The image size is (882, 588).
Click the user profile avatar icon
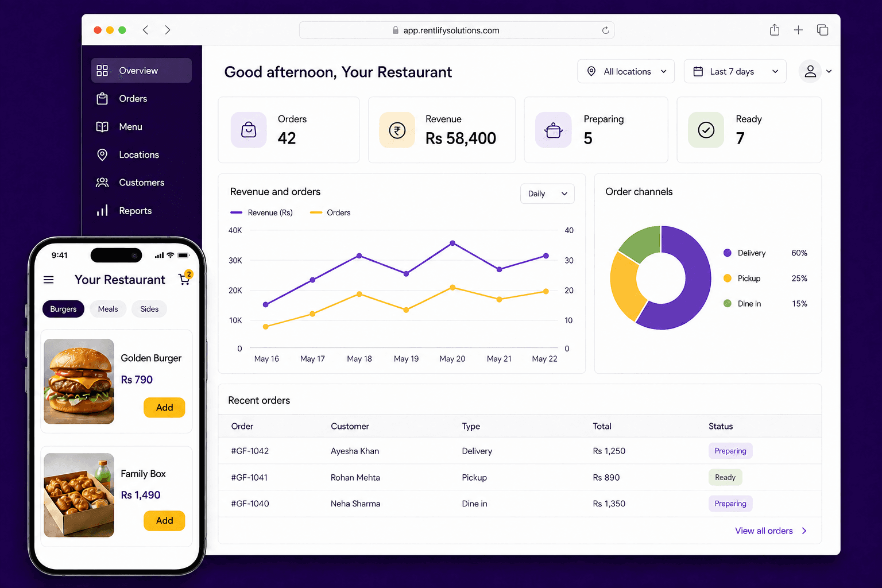coord(810,71)
